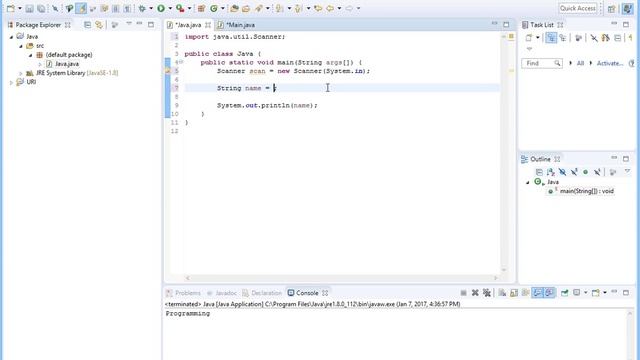Image resolution: width=640 pixels, height=360 pixels.
Task: Click Remove Launch X icon in Console
Action: click(x=475, y=293)
